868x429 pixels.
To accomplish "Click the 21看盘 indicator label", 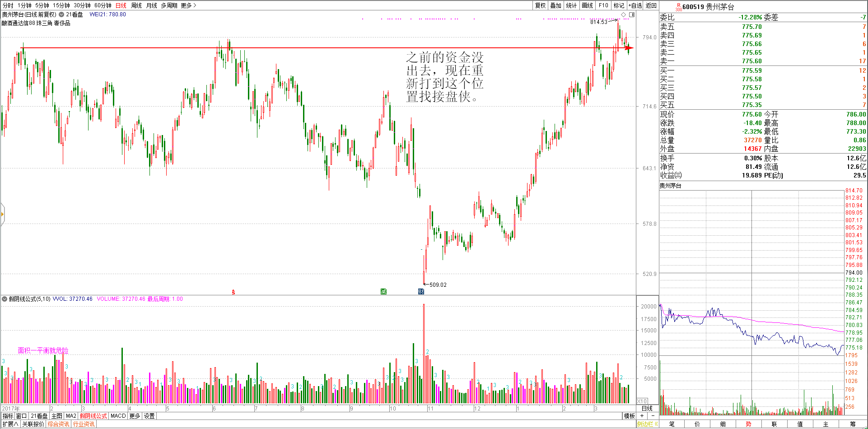I will (x=75, y=14).
